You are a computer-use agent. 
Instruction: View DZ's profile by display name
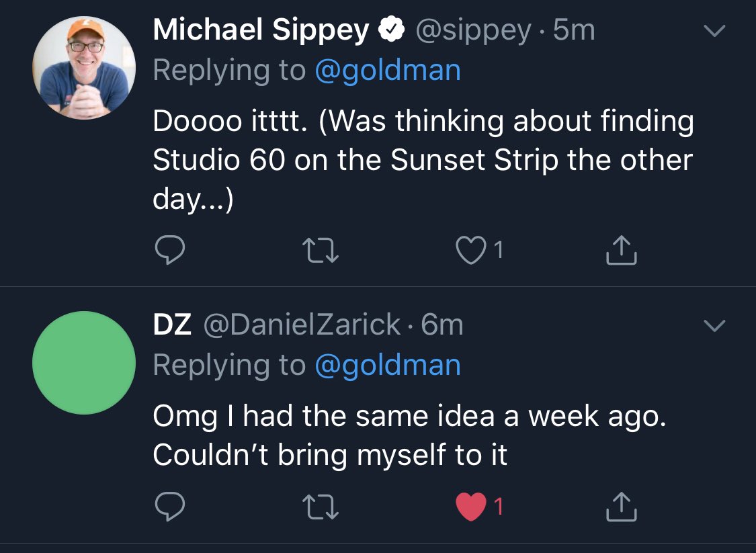pyautogui.click(x=173, y=325)
